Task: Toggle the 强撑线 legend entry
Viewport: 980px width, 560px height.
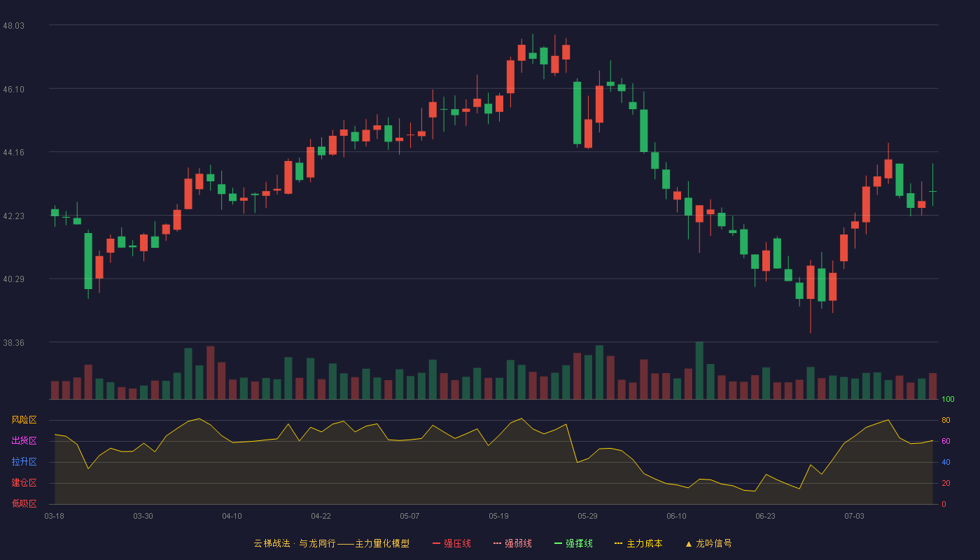Action: coord(573,543)
